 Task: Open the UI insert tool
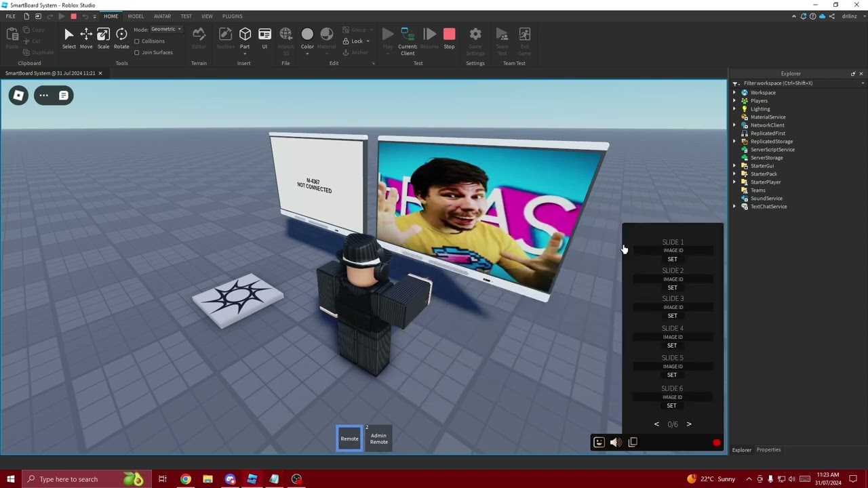(x=264, y=38)
